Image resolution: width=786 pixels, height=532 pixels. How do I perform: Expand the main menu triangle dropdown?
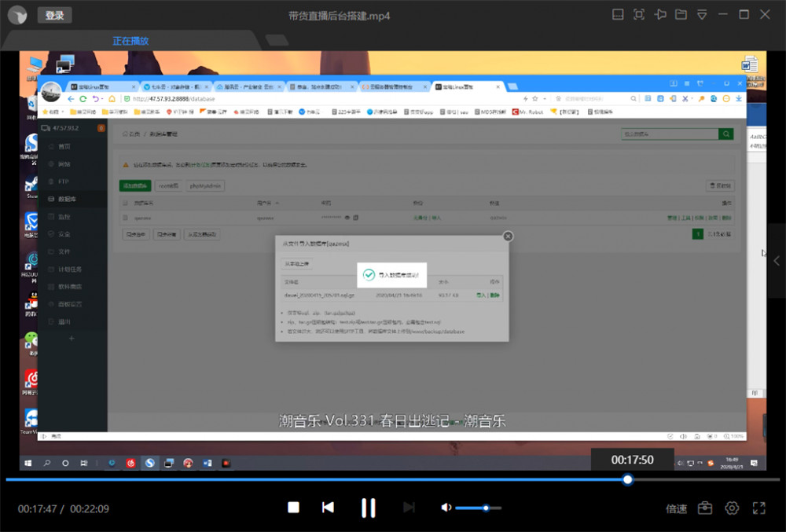point(702,15)
